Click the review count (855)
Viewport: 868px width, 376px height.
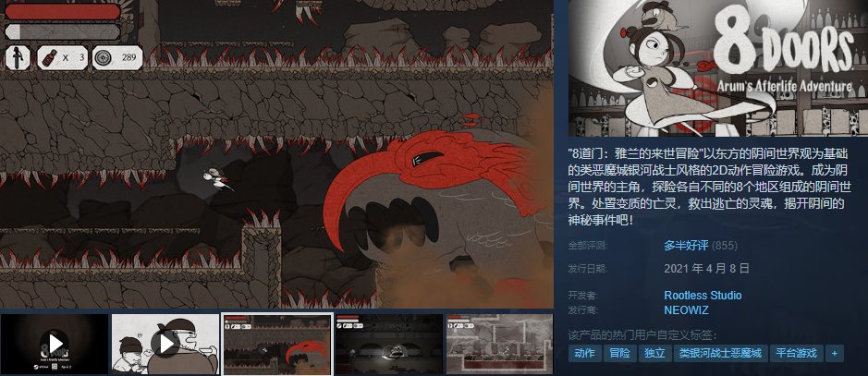[724, 246]
